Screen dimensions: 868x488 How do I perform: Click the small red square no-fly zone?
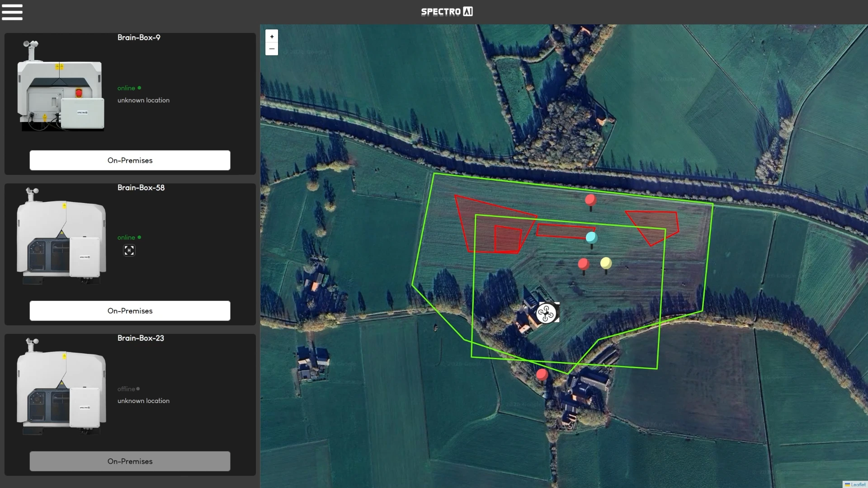click(507, 239)
